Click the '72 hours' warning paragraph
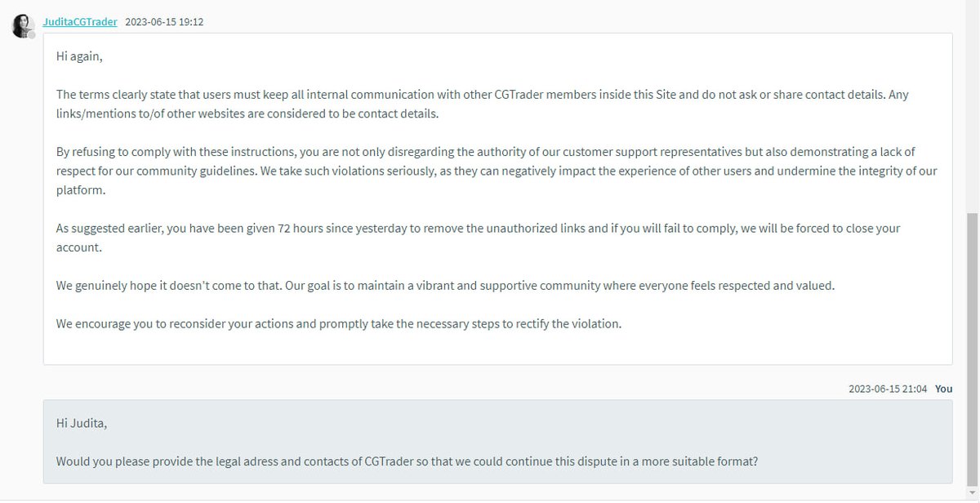 click(x=478, y=238)
